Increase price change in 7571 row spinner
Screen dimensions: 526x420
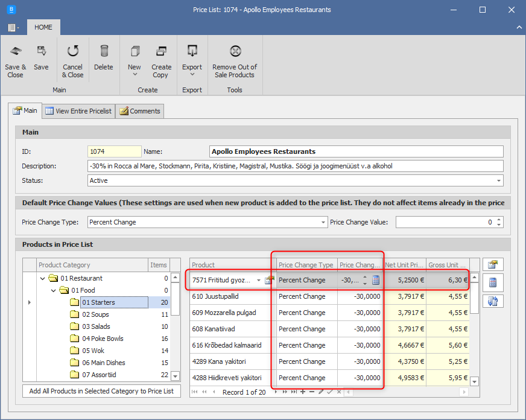[x=365, y=278]
